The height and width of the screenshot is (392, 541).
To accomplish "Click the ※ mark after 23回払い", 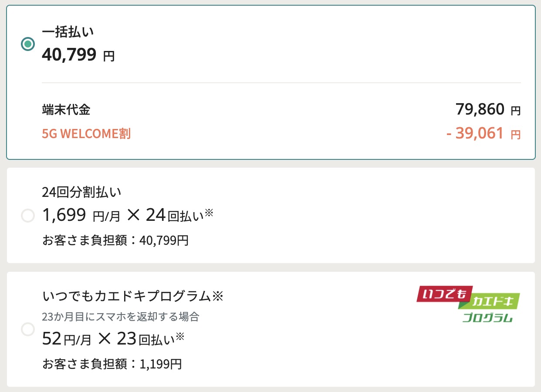I will [180, 336].
